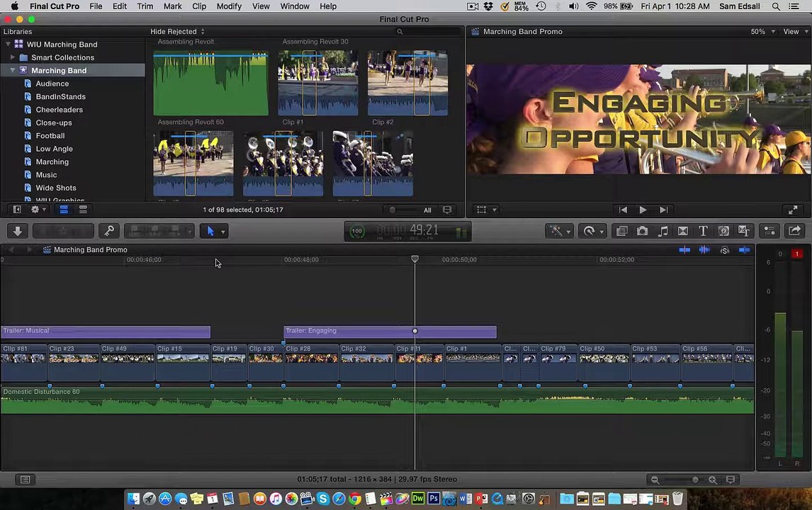Click the background tasks 100% indicator
The width and height of the screenshot is (812, 510).
pos(357,232)
